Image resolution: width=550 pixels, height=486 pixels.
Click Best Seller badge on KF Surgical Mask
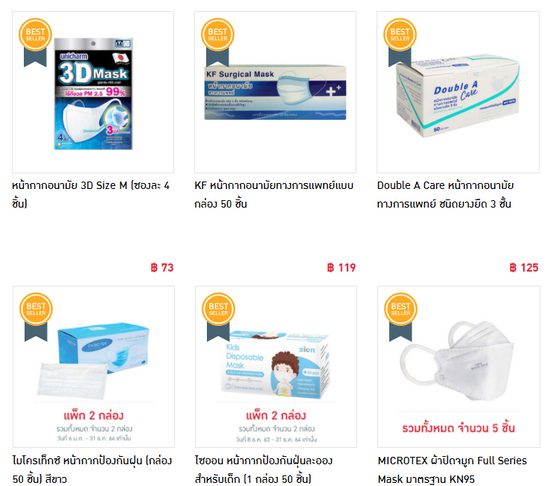217,41
